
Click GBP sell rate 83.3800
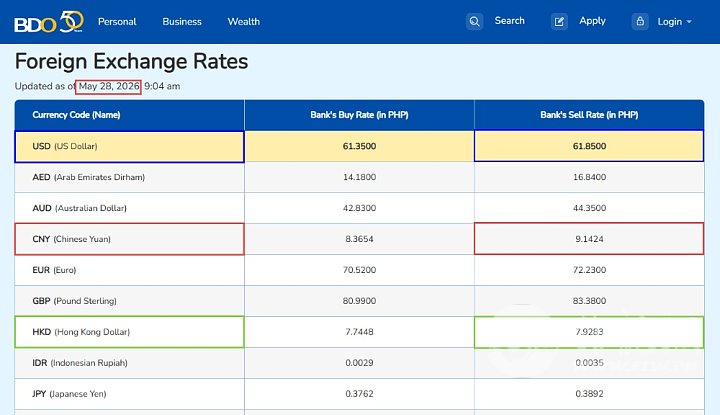pyautogui.click(x=589, y=301)
